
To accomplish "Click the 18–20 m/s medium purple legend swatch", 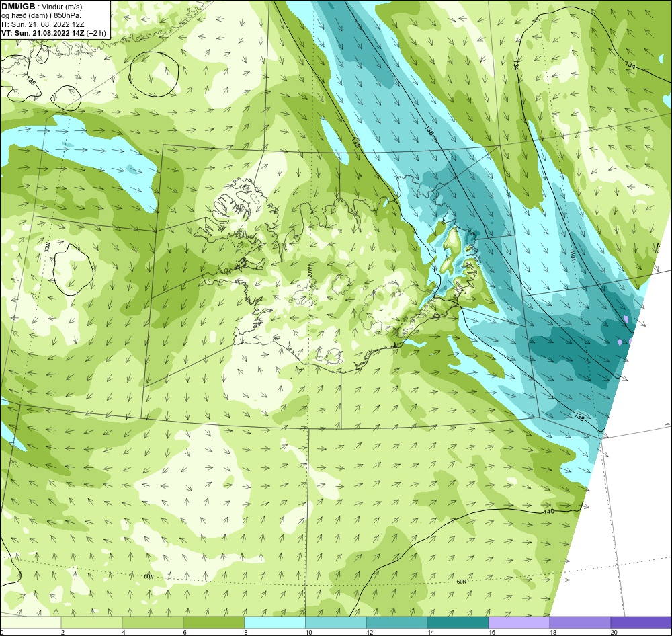I will [580, 623].
